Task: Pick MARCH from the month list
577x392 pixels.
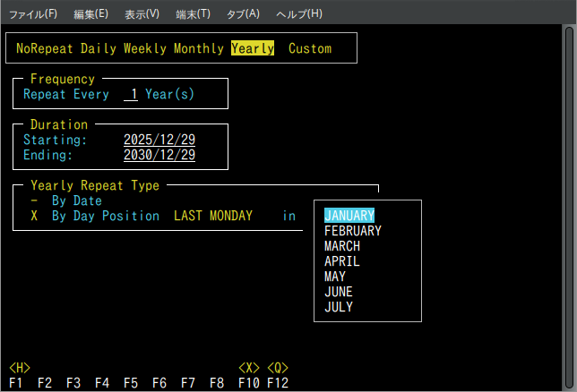Action: (342, 246)
